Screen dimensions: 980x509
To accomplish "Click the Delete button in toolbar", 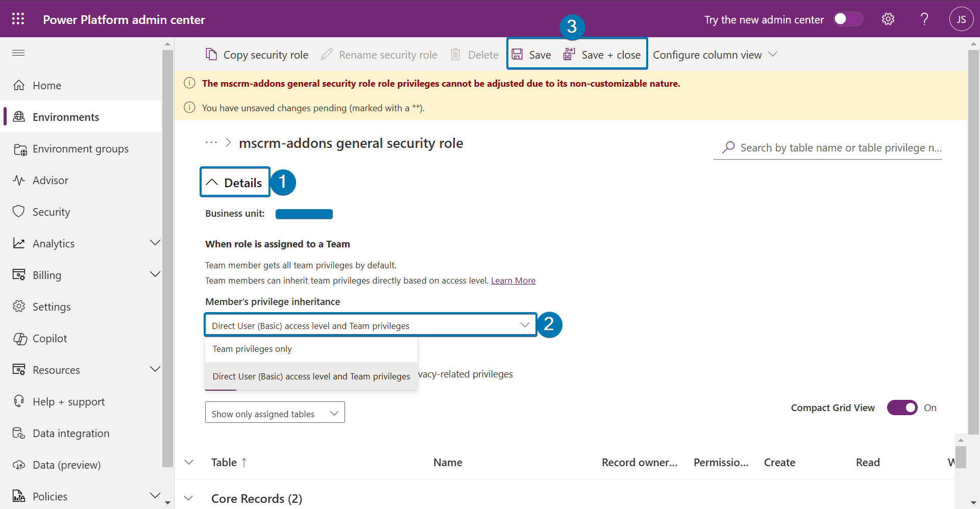I will click(475, 55).
